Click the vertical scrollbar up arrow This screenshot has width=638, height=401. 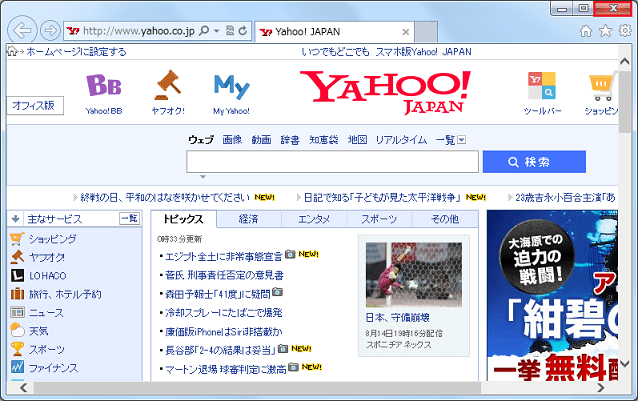click(625, 62)
